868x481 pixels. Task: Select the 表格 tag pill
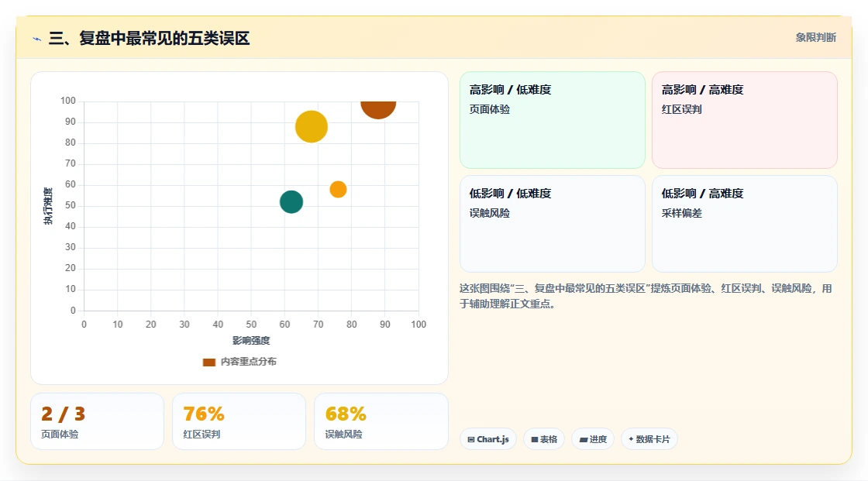pyautogui.click(x=544, y=439)
